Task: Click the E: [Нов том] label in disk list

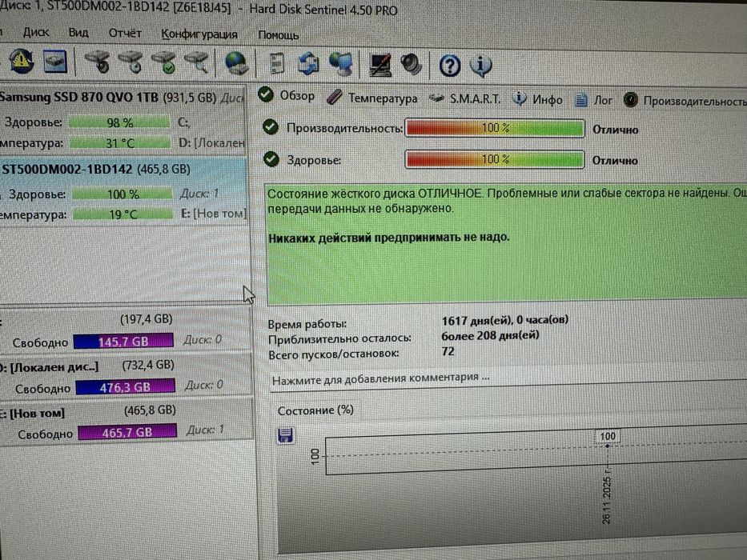Action: 214,214
